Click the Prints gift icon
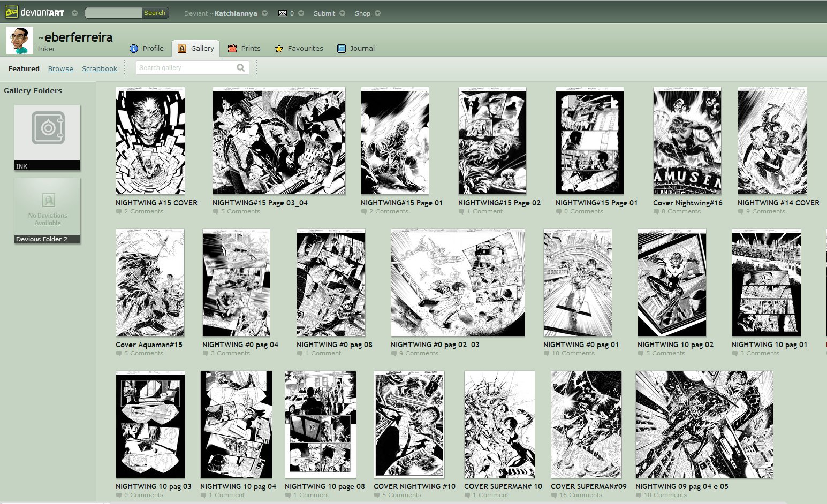This screenshot has height=504, width=827. [232, 48]
